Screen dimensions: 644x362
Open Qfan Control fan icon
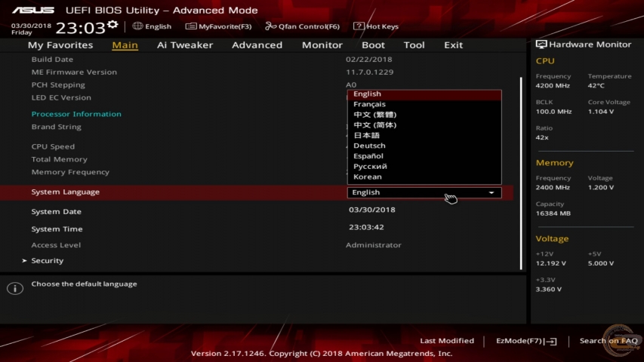pyautogui.click(x=270, y=26)
